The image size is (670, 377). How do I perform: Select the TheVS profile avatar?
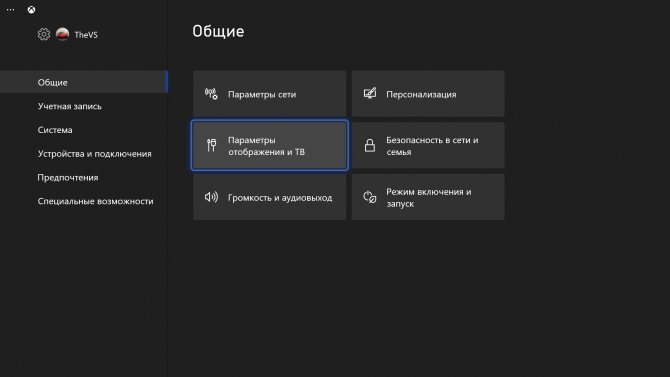point(62,34)
